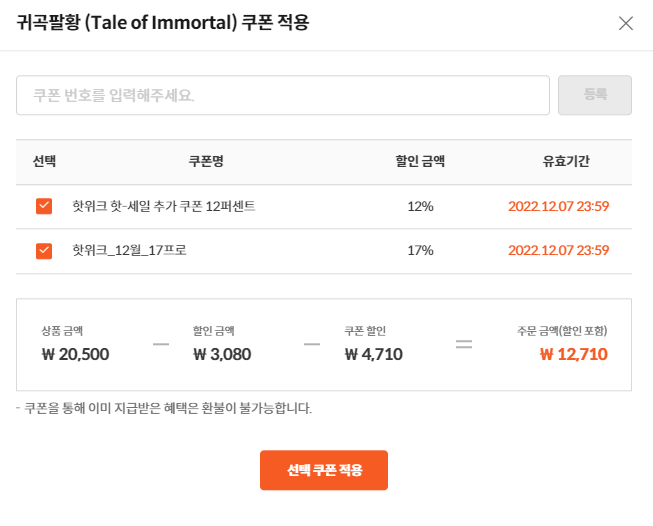This screenshot has height=526, width=653.
Task: Close the coupon apply dialog
Action: coord(626,23)
